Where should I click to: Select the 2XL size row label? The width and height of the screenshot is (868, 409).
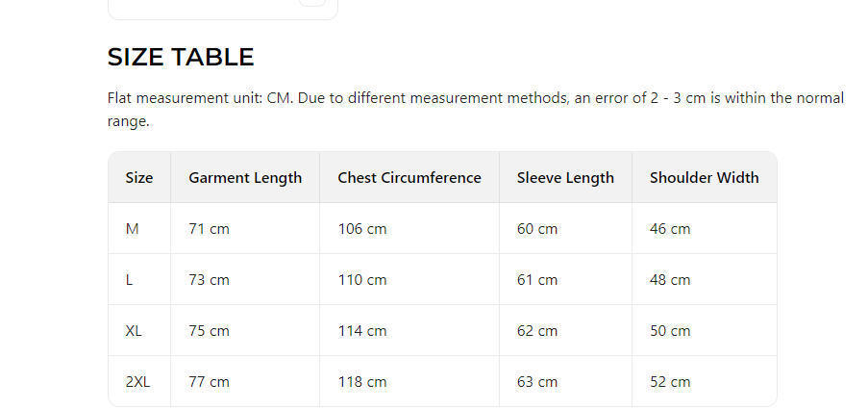click(137, 382)
